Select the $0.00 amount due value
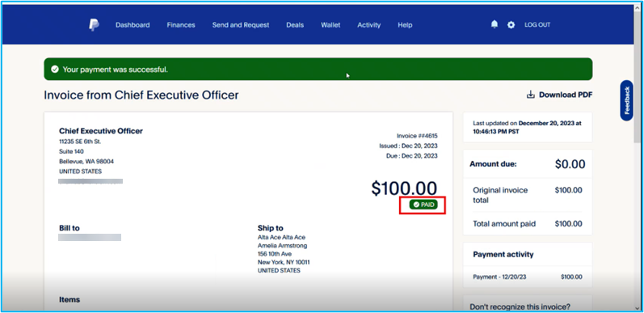This screenshot has height=313, width=644. tap(570, 164)
